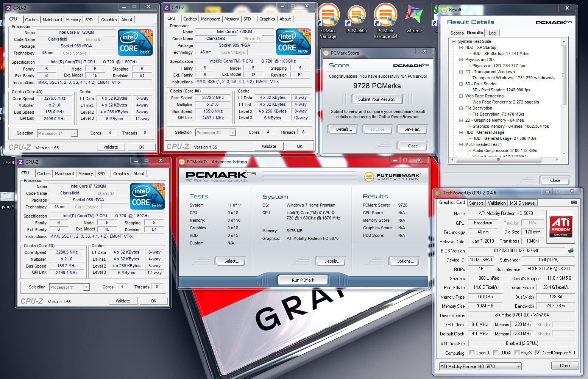Click Save as... in PCMark Score window
Screen dimensions: 588x379
click(x=413, y=129)
